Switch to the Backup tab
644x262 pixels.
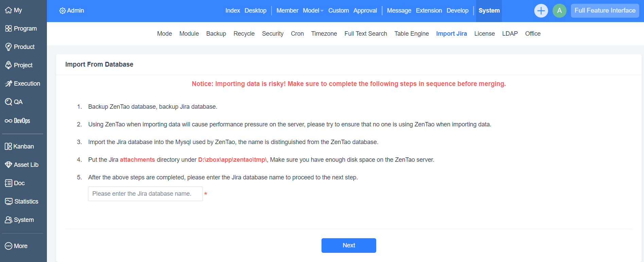pyautogui.click(x=216, y=34)
